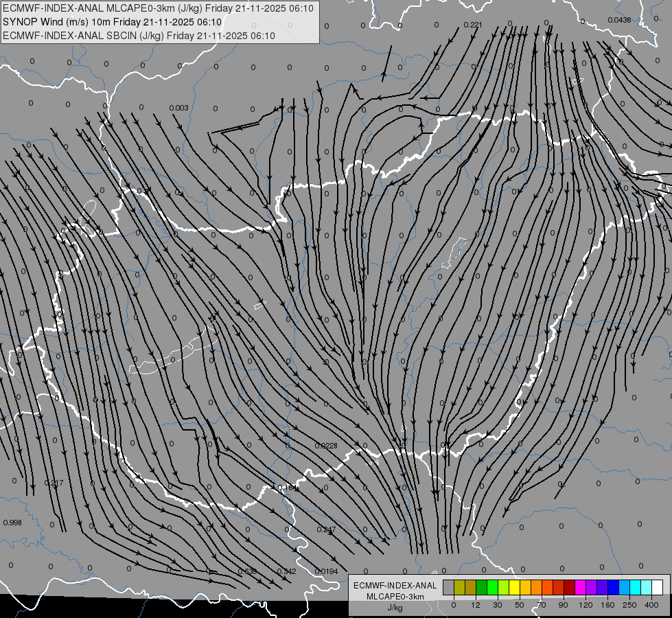
Task: Select the 0.0228 value near the southern border
Action: [x=326, y=446]
